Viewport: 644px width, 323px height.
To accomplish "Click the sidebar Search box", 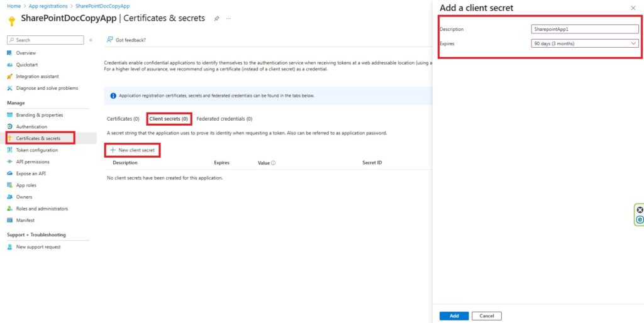I will [45, 40].
